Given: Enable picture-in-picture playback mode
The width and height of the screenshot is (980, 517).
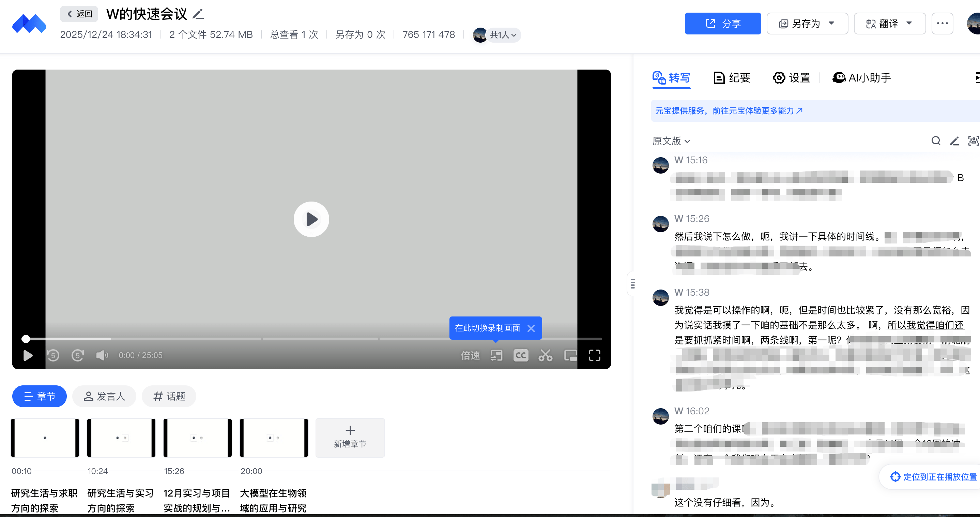Looking at the screenshot, I should point(570,355).
